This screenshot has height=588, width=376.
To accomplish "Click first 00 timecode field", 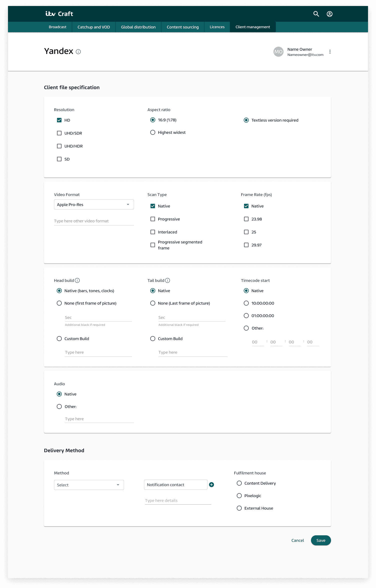I will click(x=258, y=342).
